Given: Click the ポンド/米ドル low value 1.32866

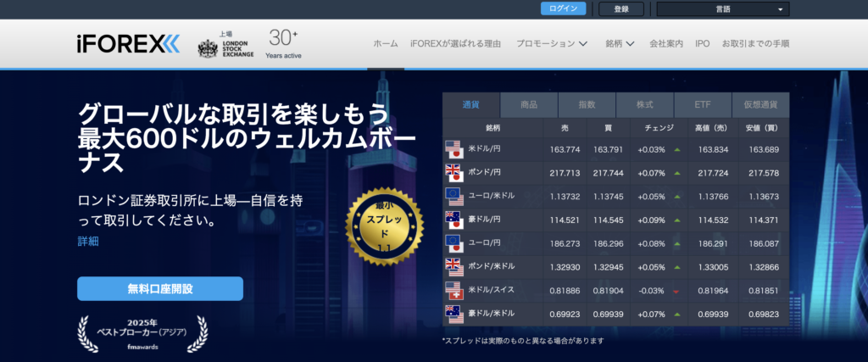Looking at the screenshot, I should pyautogui.click(x=764, y=267).
